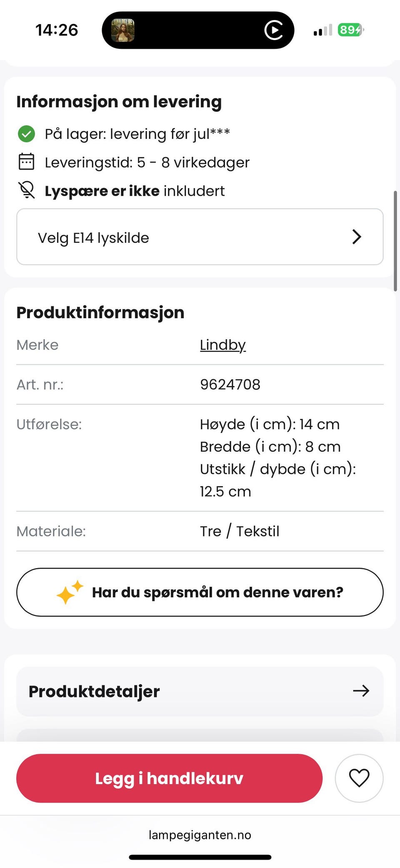Tap the crossed-out light bulb icon
400x868 pixels.
pos(26,190)
